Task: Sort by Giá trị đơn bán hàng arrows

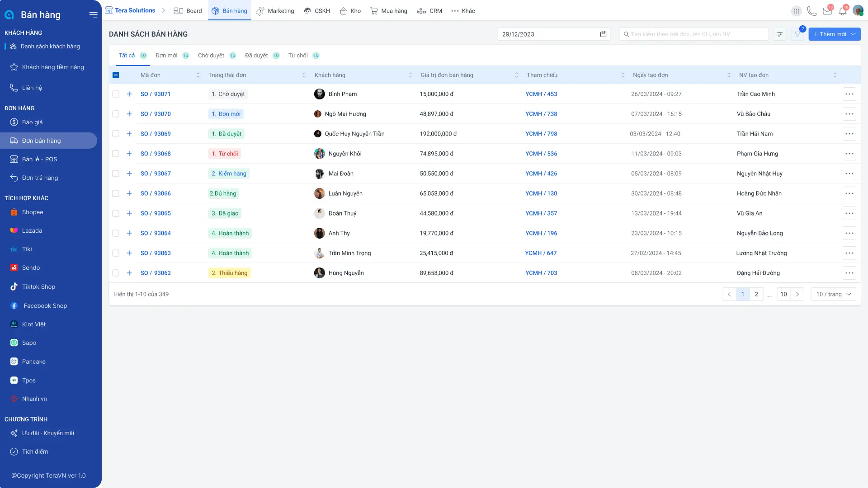Action: (x=517, y=75)
